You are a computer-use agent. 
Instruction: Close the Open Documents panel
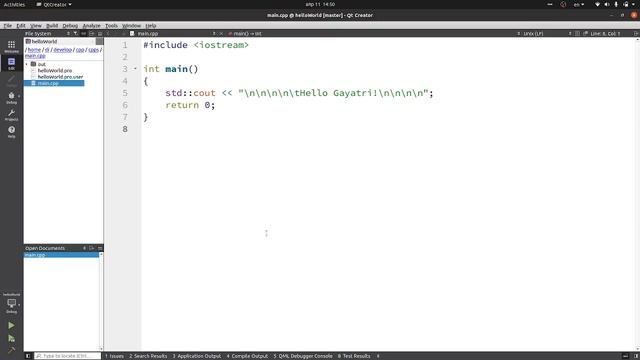(x=100, y=248)
